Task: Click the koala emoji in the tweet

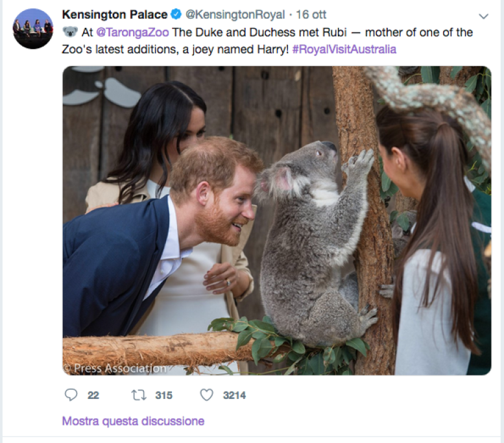Action: 69,32
